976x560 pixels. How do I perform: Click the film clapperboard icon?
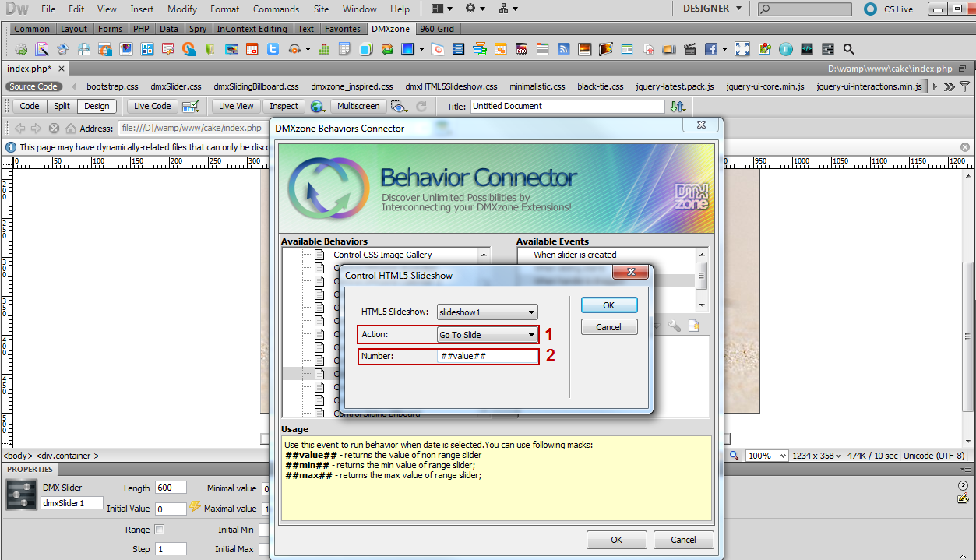tap(689, 48)
